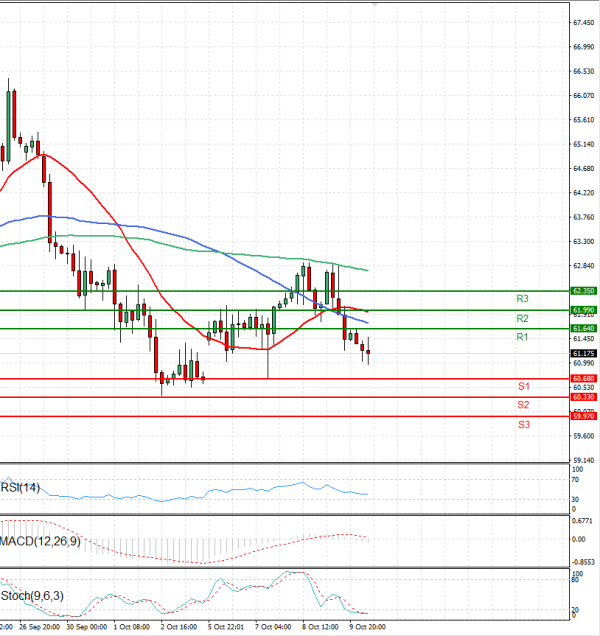Click the R1 resistance label
Screen dimensions: 600x636
522,338
